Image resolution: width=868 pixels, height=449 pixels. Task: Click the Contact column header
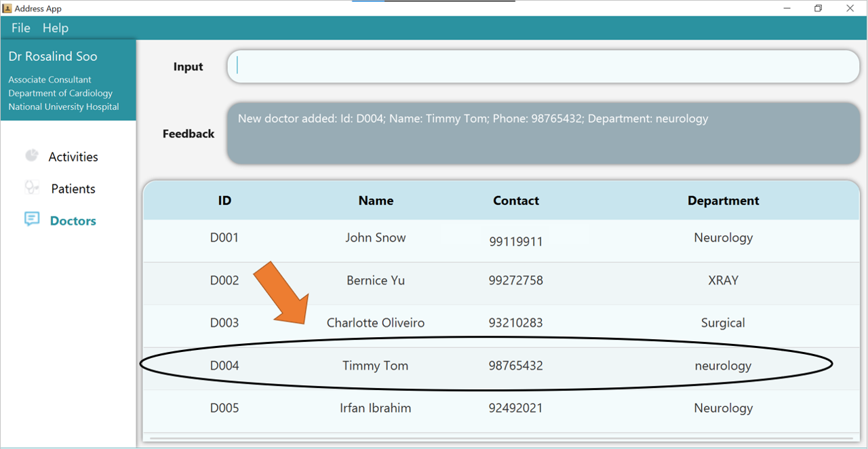click(x=516, y=201)
